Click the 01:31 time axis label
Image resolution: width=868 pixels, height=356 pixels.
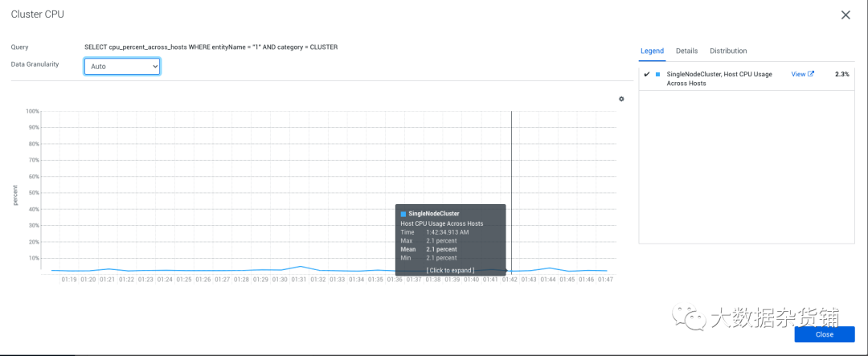299,280
